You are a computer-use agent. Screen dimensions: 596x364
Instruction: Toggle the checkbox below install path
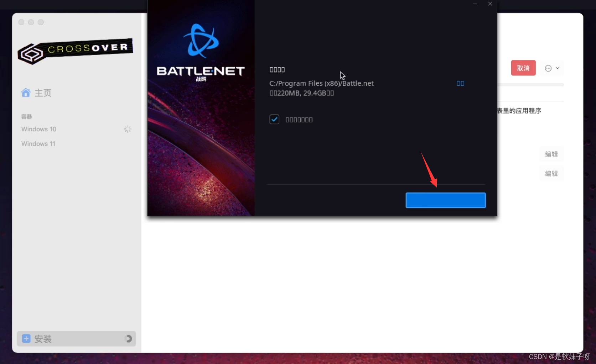point(274,119)
